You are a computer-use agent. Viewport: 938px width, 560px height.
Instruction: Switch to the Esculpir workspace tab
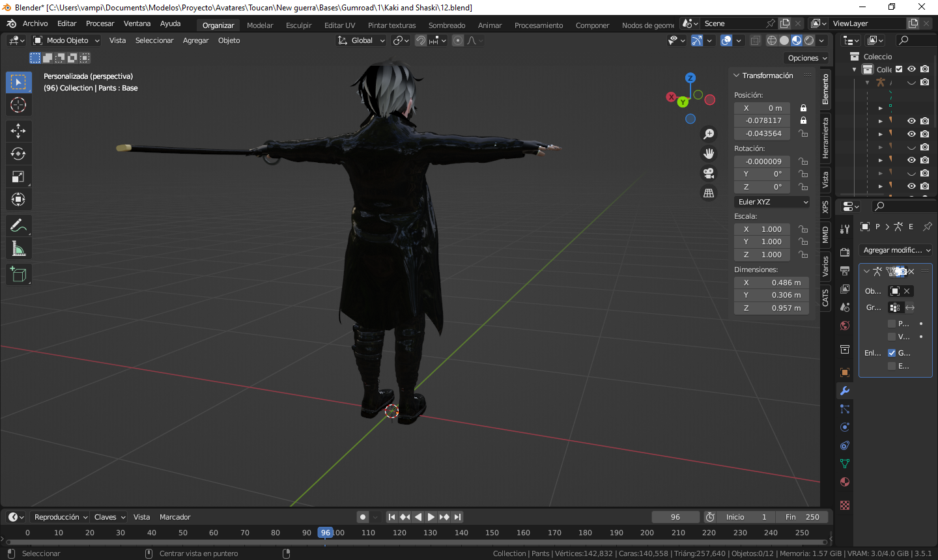pyautogui.click(x=299, y=25)
